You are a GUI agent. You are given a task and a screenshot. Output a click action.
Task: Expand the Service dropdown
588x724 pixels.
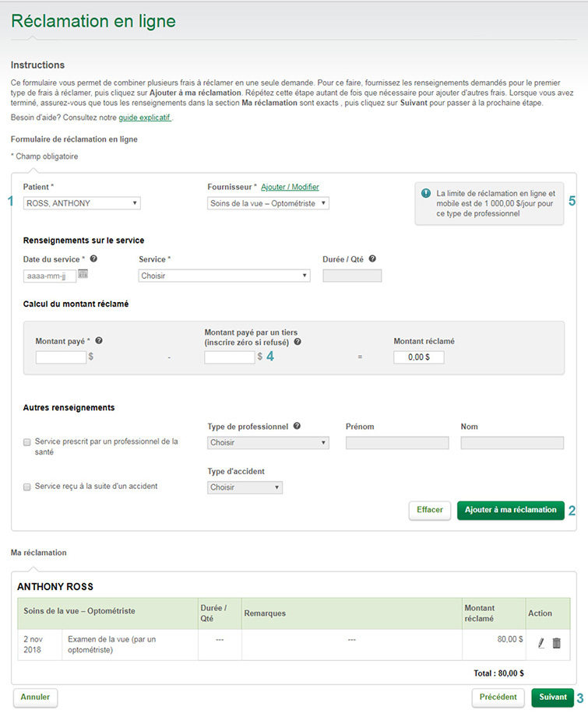224,276
